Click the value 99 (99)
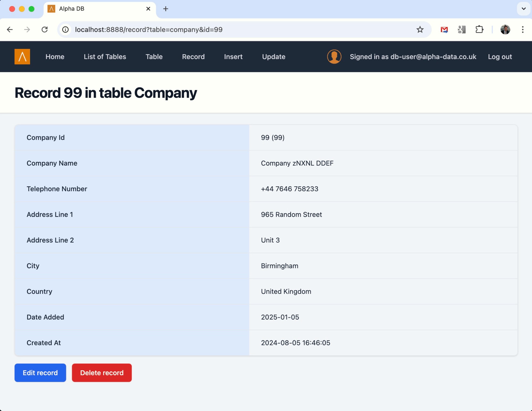The width and height of the screenshot is (532, 411). pos(273,137)
